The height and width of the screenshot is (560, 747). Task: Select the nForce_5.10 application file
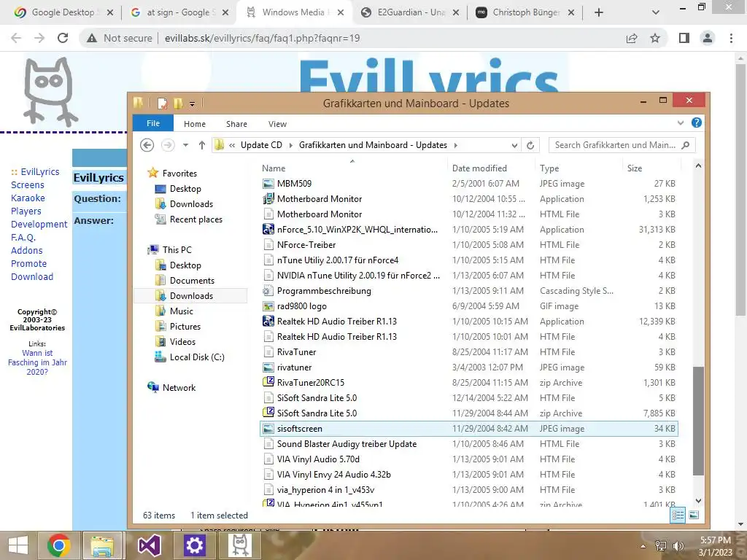(469, 230)
